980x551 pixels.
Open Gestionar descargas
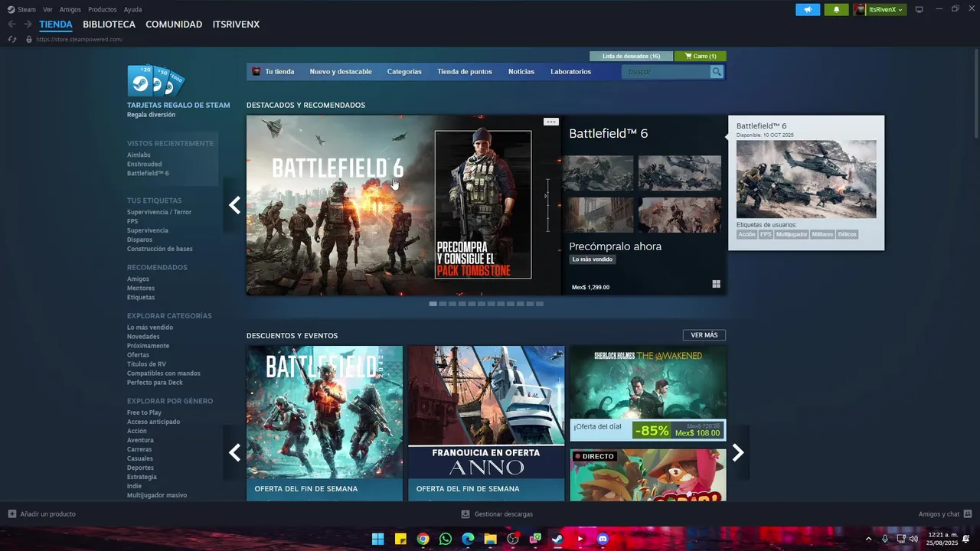(497, 514)
